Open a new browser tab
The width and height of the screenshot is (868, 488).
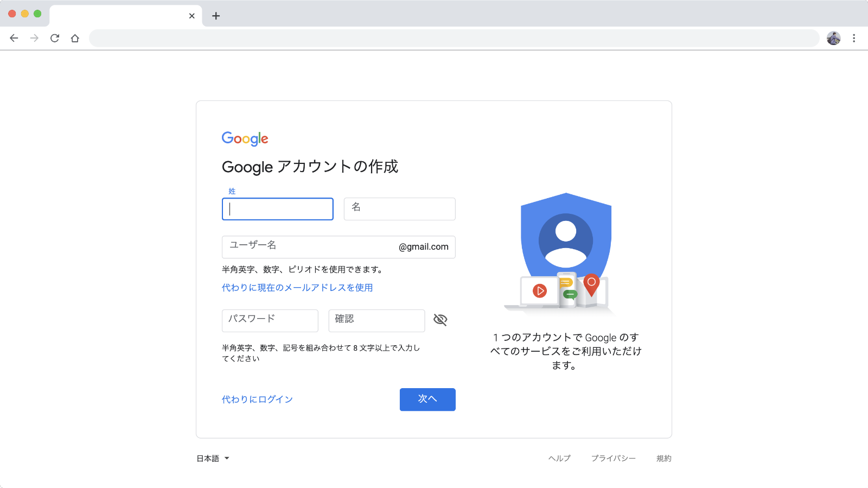click(x=216, y=16)
